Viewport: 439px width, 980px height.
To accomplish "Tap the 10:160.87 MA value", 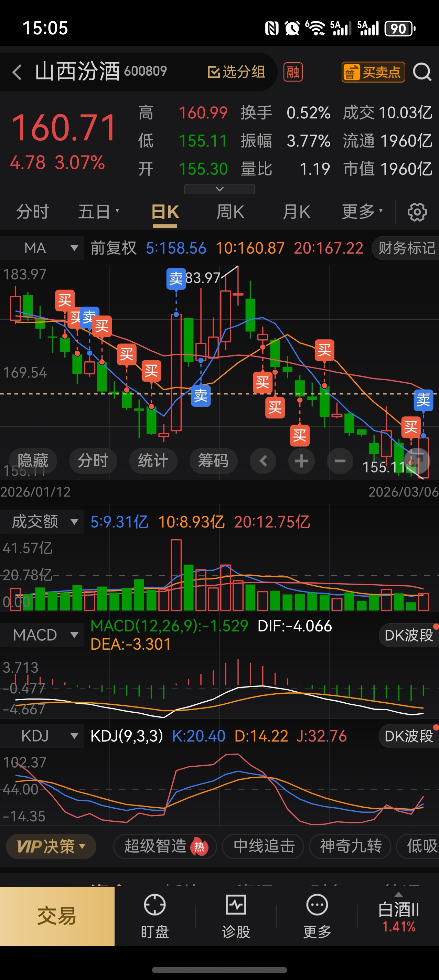I will click(250, 248).
